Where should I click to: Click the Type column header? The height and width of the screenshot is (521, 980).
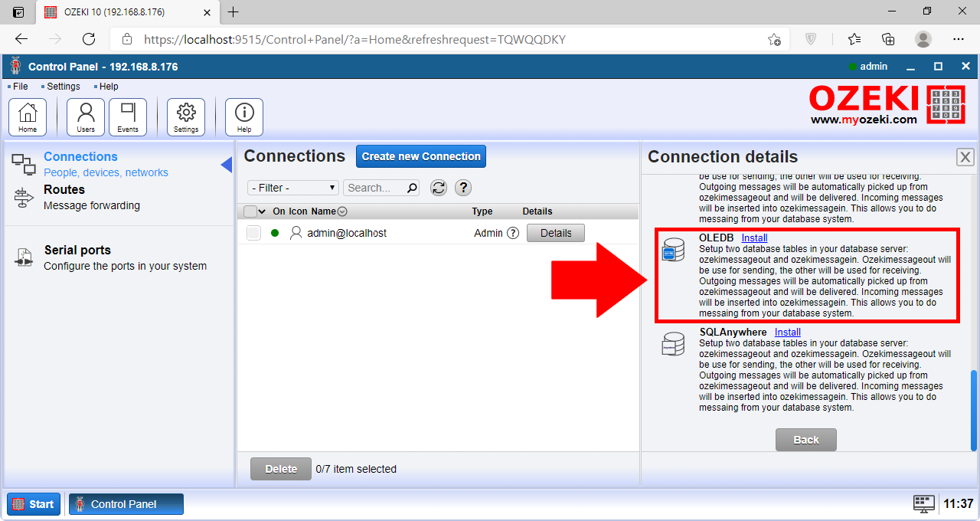482,211
